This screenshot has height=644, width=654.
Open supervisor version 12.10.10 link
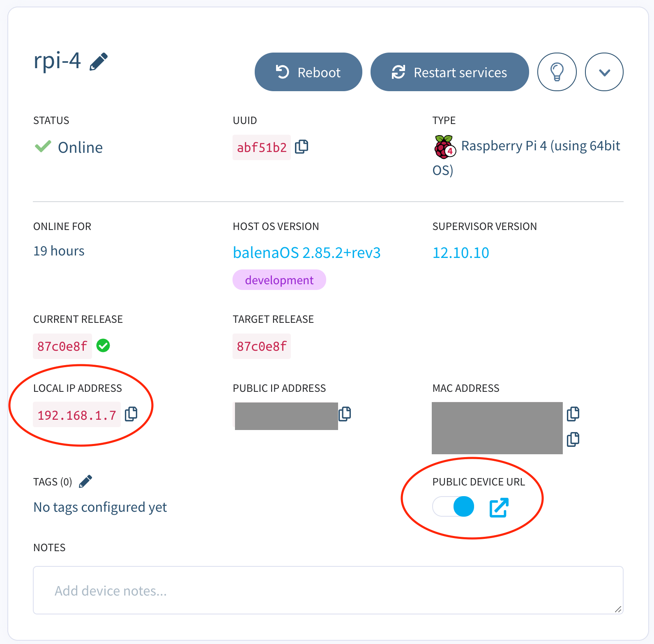[461, 253]
